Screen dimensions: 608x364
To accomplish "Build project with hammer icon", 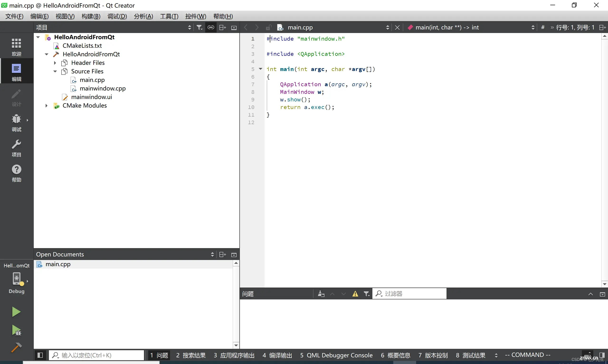I will click(16, 348).
